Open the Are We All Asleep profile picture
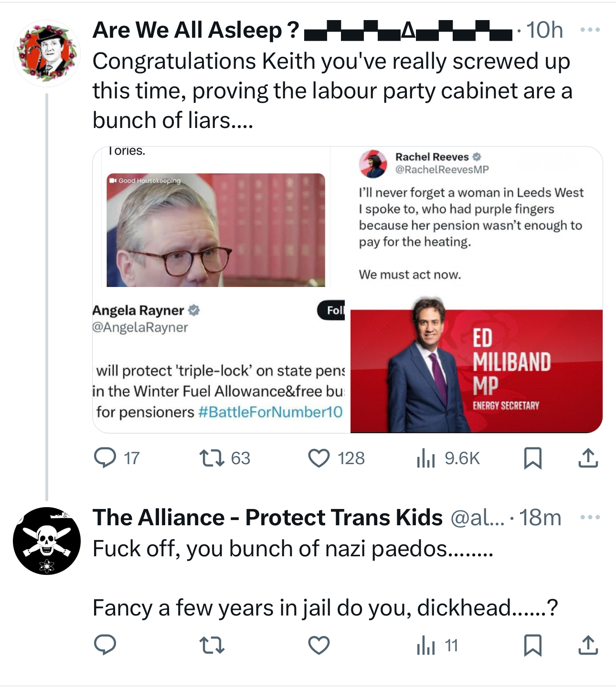616x690 pixels. click(47, 53)
